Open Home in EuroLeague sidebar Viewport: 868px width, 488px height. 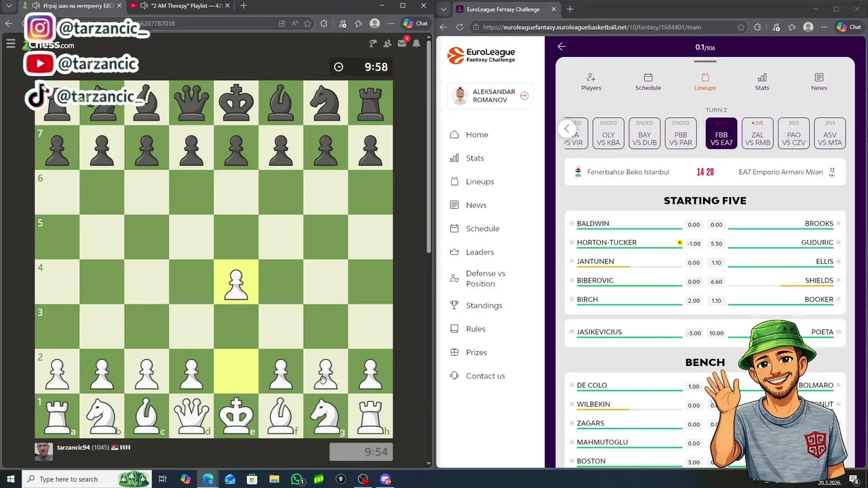(x=477, y=134)
